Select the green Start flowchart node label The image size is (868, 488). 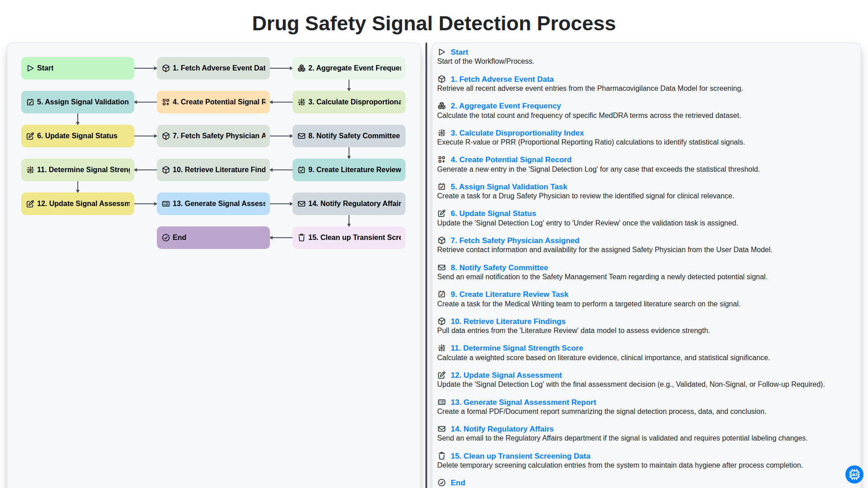[45, 68]
